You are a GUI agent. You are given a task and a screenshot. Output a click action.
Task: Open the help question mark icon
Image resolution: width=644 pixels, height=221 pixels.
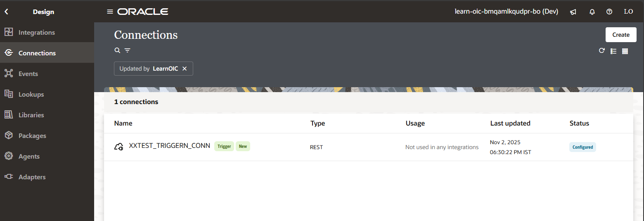tap(609, 12)
